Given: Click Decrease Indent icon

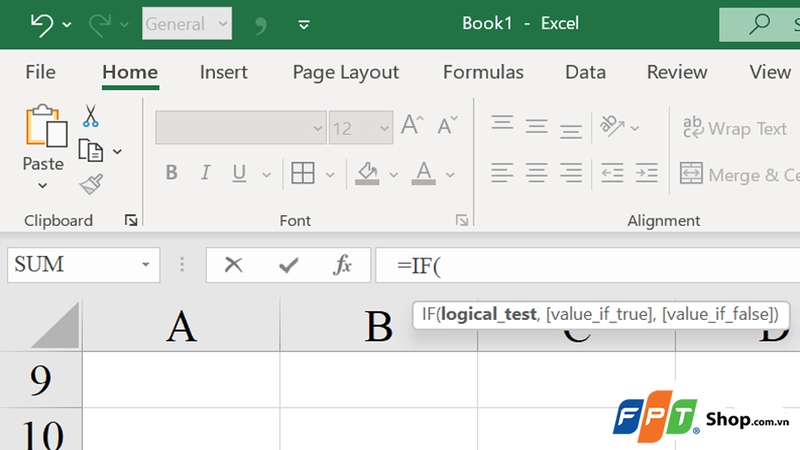Looking at the screenshot, I should point(612,173).
